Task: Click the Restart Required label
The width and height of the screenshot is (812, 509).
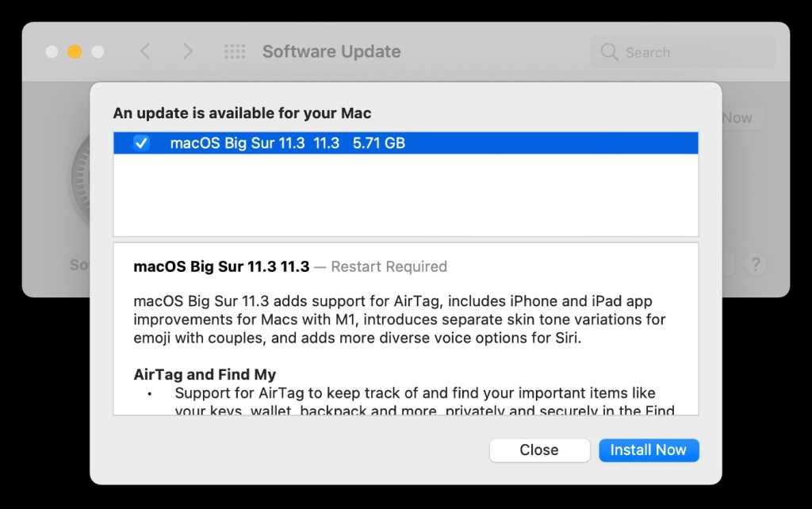Action: pyautogui.click(x=389, y=266)
